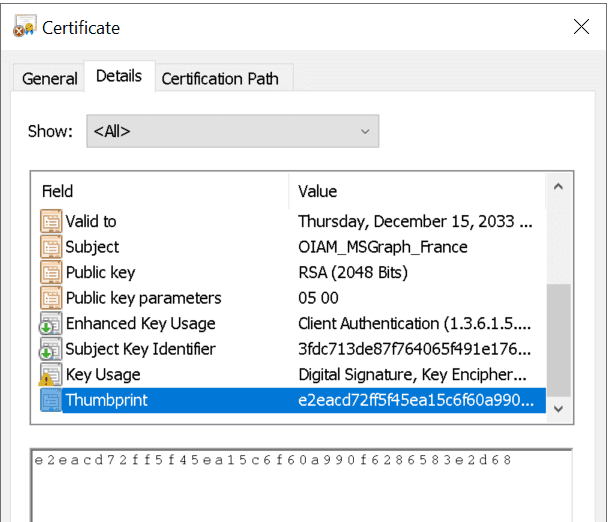Click the thumbprint value text box

point(300,485)
